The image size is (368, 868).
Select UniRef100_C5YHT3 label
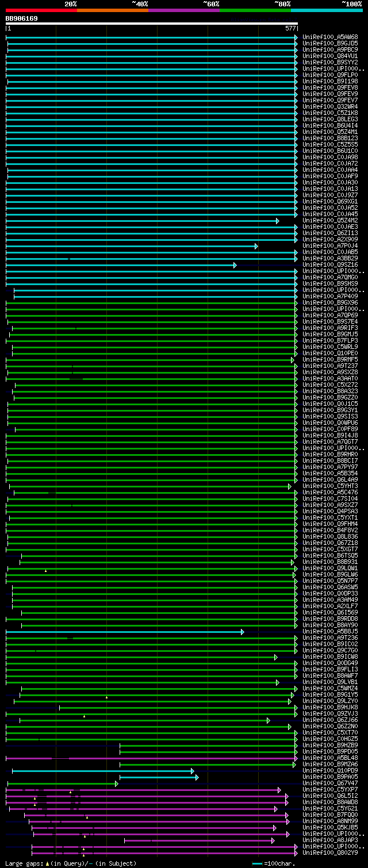click(330, 486)
